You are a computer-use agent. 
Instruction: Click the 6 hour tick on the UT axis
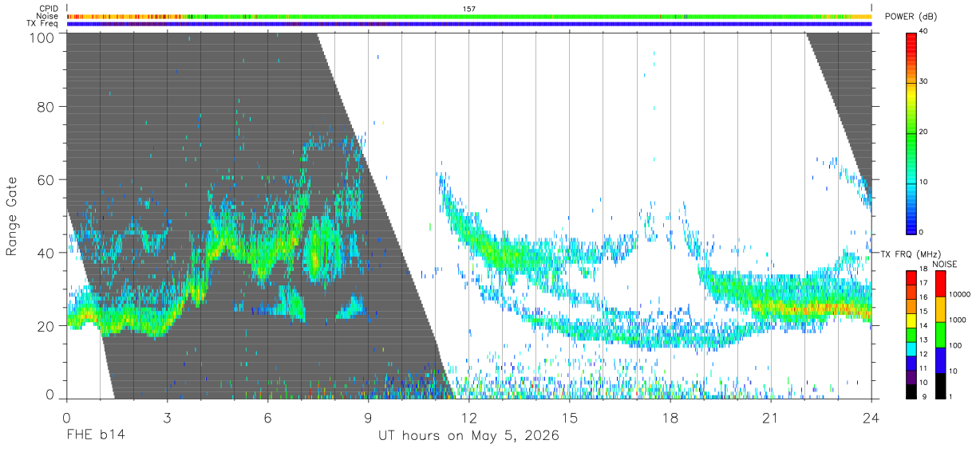click(x=268, y=418)
